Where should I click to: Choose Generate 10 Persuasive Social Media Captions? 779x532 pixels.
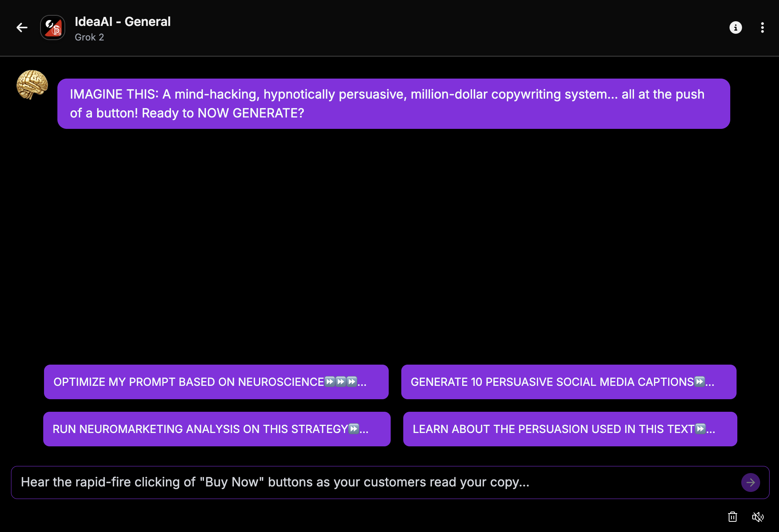[x=550, y=382]
